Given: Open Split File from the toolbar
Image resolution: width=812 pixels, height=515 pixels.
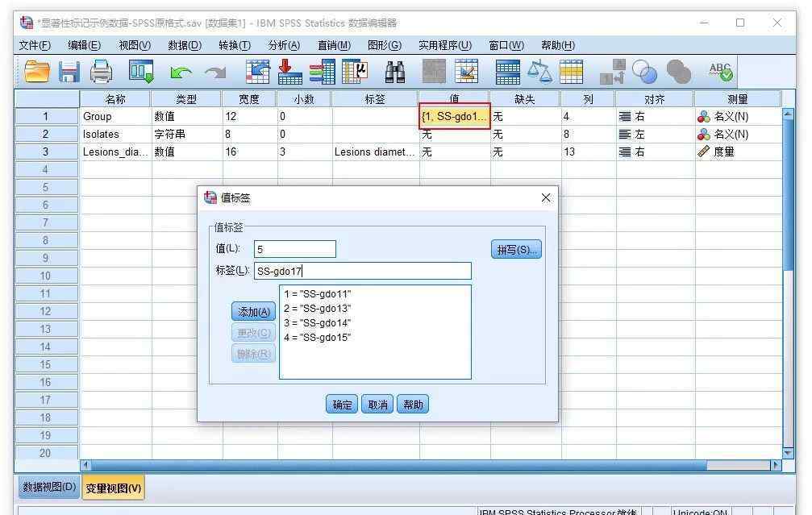Looking at the screenshot, I should 507,72.
